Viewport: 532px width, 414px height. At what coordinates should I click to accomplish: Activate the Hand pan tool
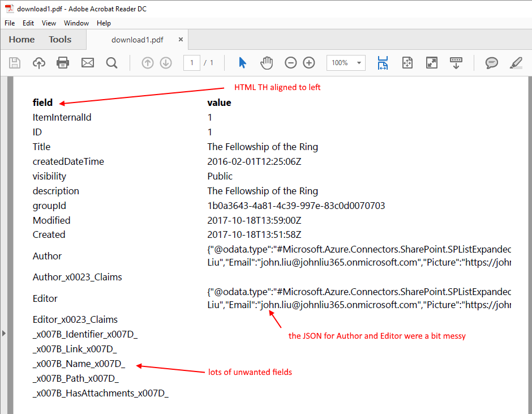click(x=267, y=63)
